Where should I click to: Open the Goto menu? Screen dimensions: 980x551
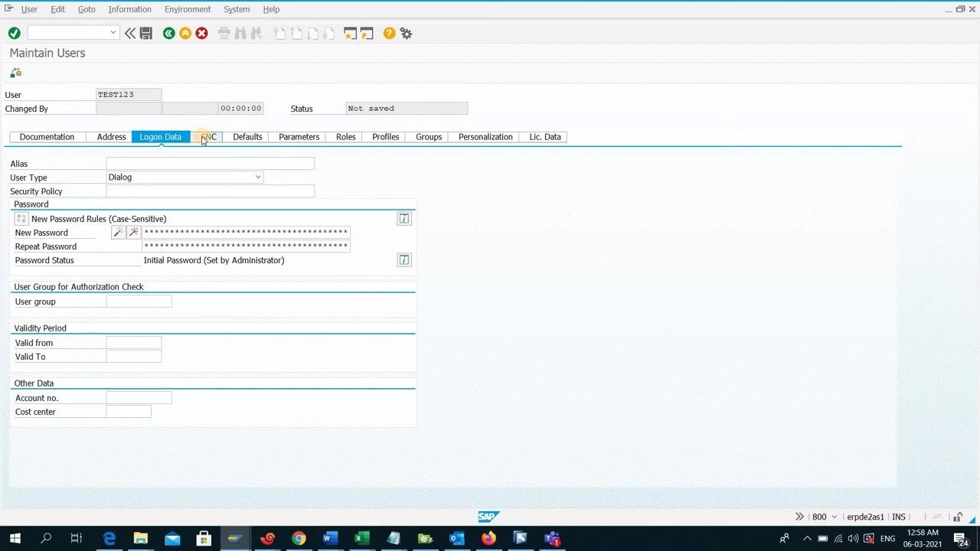[x=87, y=9]
